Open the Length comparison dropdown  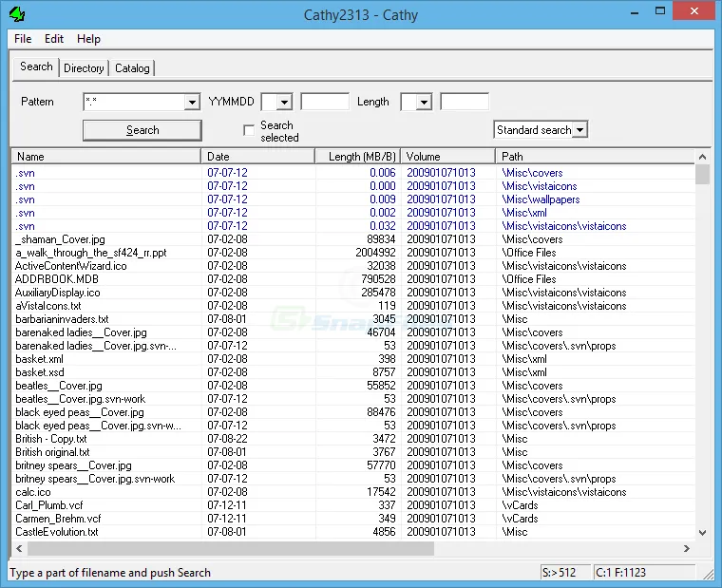pyautogui.click(x=424, y=102)
